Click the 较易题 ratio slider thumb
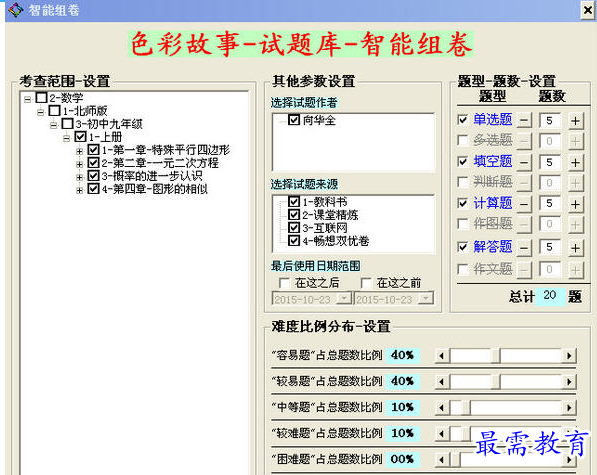 point(495,382)
